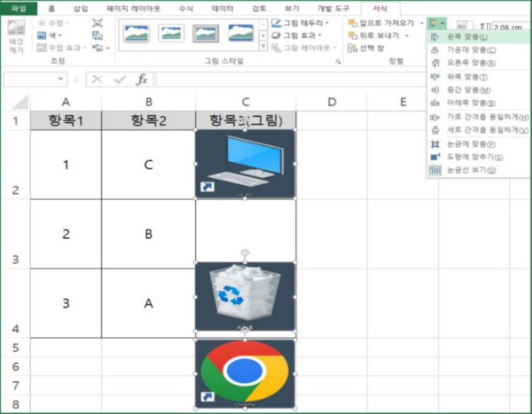This screenshot has height=414, width=532.
Task: Click the formula bar input field
Action: 290,80
